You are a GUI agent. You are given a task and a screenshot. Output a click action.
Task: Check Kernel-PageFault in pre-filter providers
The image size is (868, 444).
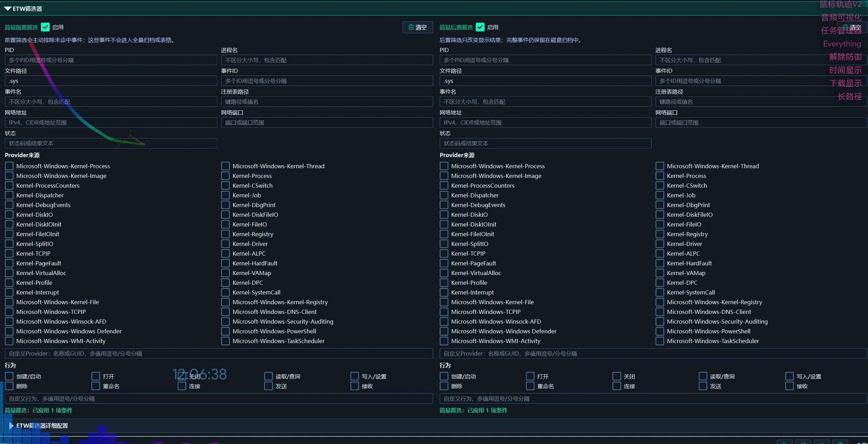9,263
